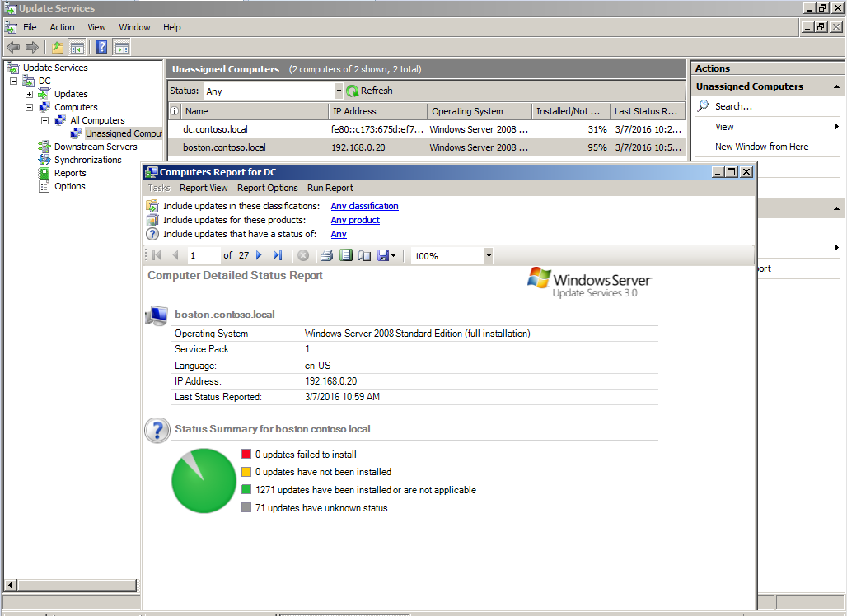Click the Downstream Servers node icon
This screenshot has height=616, width=847.
44,147
